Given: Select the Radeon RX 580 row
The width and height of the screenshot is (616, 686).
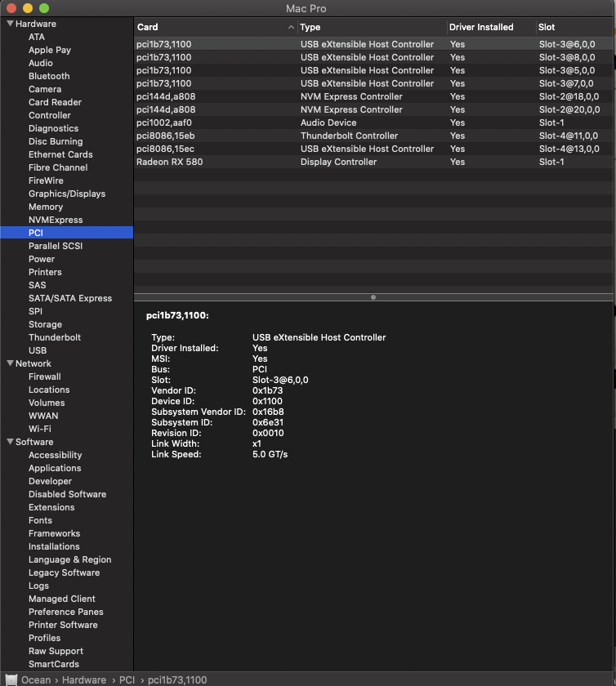Looking at the screenshot, I should (373, 162).
